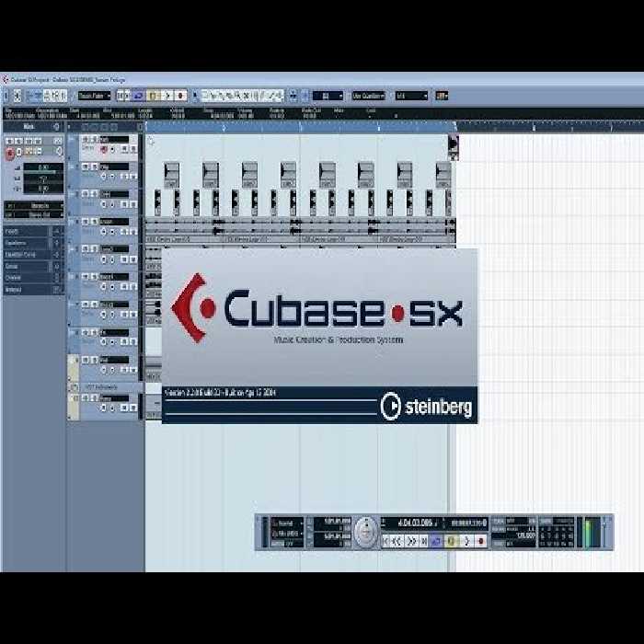This screenshot has width=644, height=644.
Task: Open the inspector output routing dropdown
Action: (x=34, y=214)
